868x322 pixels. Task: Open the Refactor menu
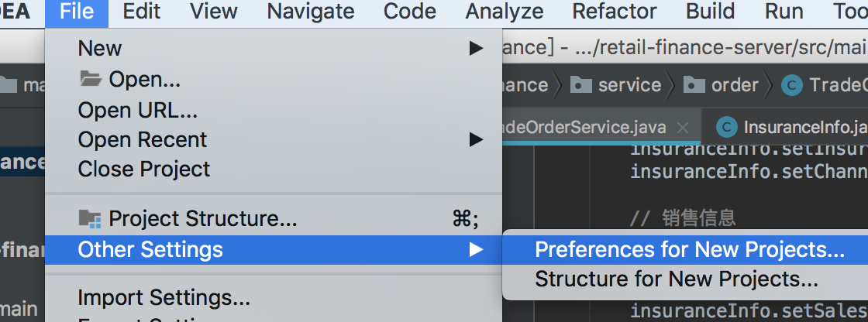click(x=615, y=11)
